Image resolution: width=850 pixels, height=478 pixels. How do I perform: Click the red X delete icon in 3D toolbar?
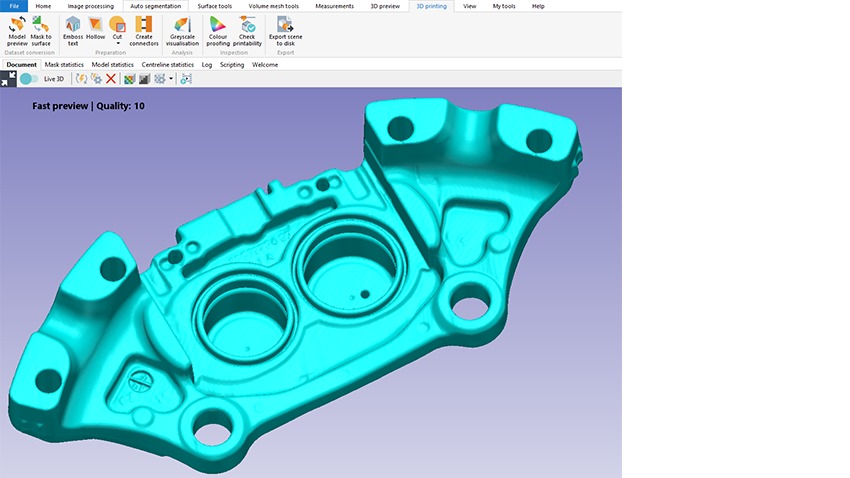(x=111, y=78)
